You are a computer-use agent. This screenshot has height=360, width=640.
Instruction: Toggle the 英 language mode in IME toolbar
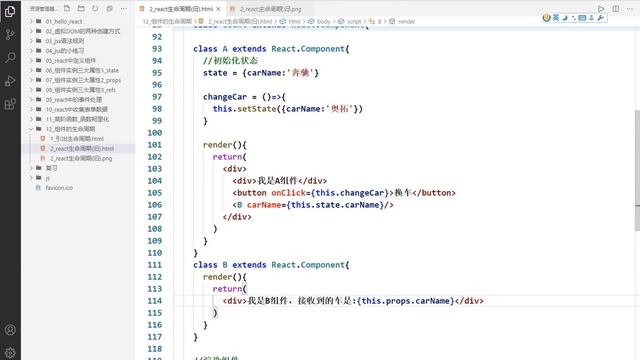point(556,18)
